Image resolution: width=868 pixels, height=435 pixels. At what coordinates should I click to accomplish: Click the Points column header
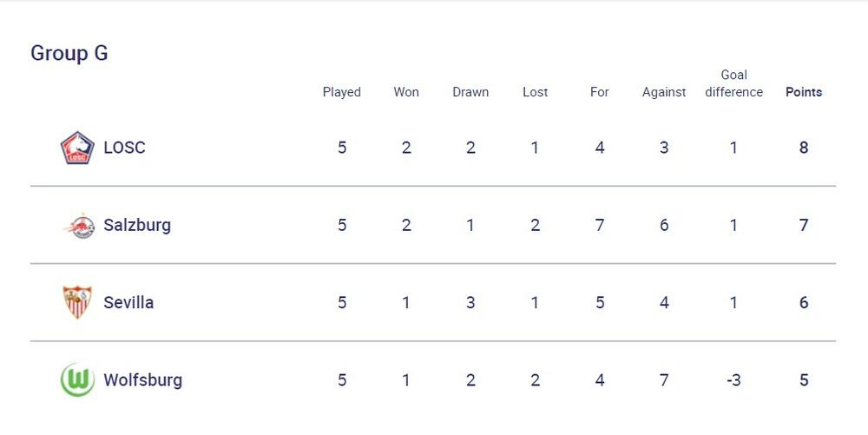pyautogui.click(x=804, y=92)
